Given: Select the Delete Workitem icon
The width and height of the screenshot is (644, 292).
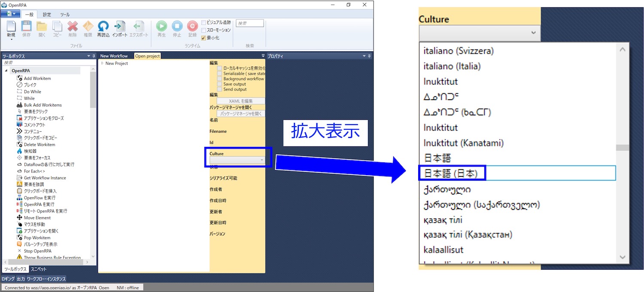Looking at the screenshot, I should tap(19, 145).
